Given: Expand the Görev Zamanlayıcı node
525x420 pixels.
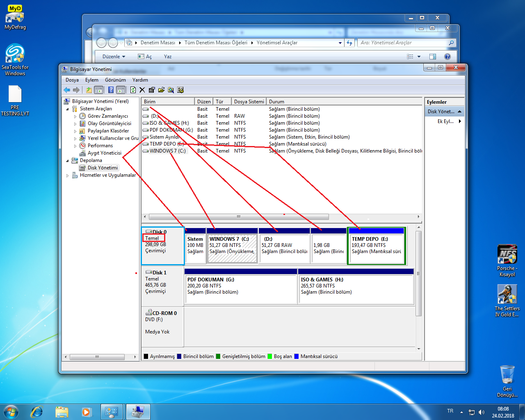Looking at the screenshot, I should coord(75,116).
